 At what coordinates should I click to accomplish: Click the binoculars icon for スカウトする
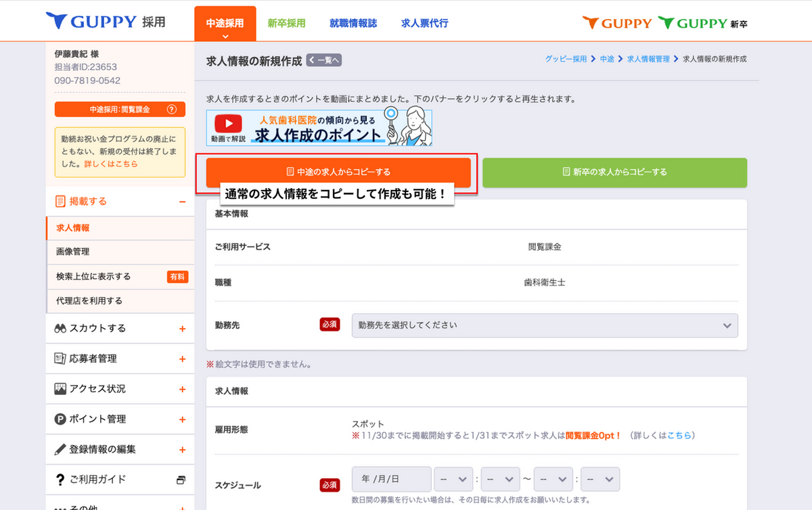[60, 329]
